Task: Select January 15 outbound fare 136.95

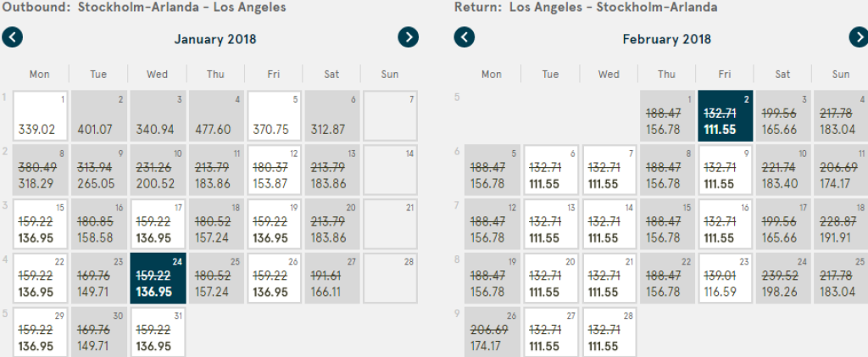Action: pyautogui.click(x=40, y=224)
